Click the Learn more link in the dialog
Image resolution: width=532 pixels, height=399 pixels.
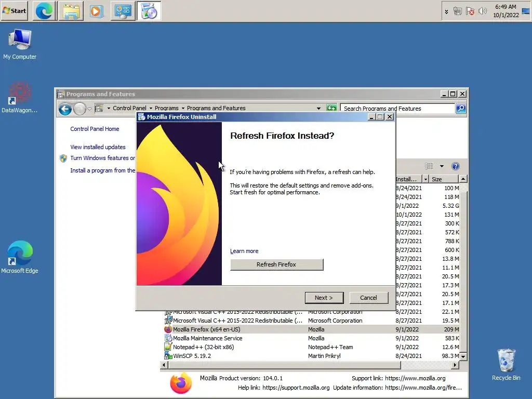coord(244,251)
